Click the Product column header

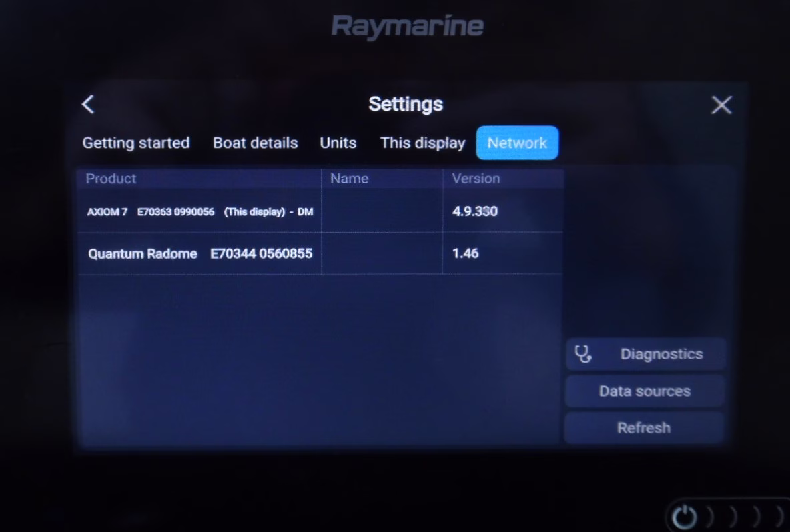click(x=199, y=179)
